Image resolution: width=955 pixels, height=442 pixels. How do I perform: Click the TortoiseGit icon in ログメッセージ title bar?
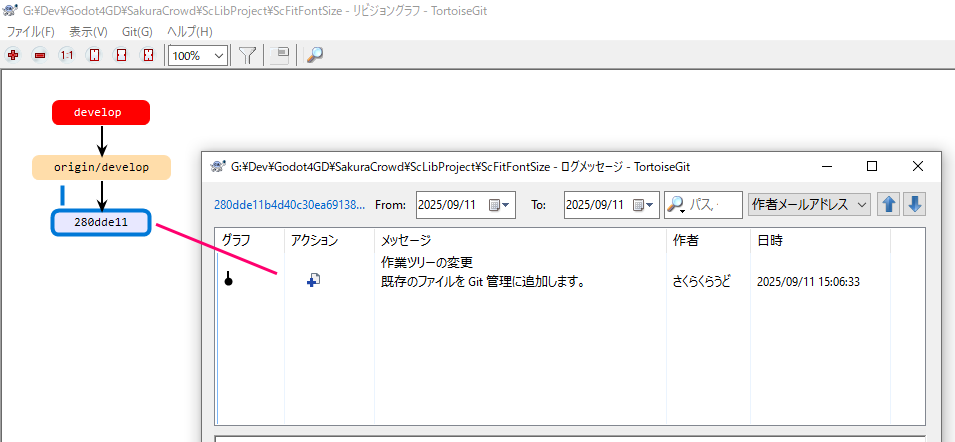click(x=216, y=166)
